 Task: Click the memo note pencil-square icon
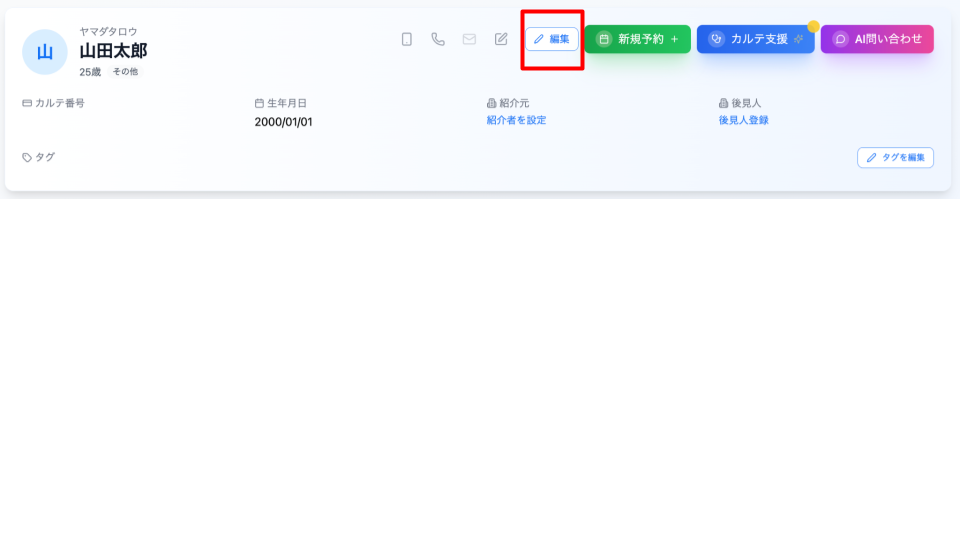click(501, 39)
